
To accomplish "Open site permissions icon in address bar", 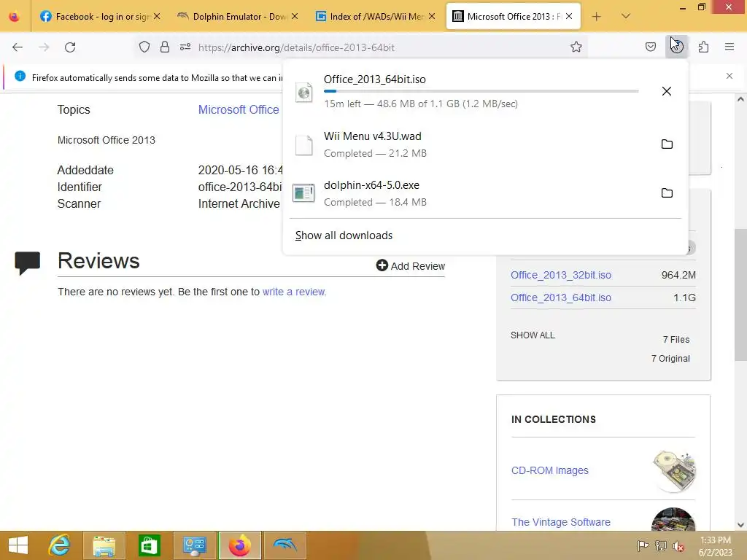I will (x=185, y=47).
